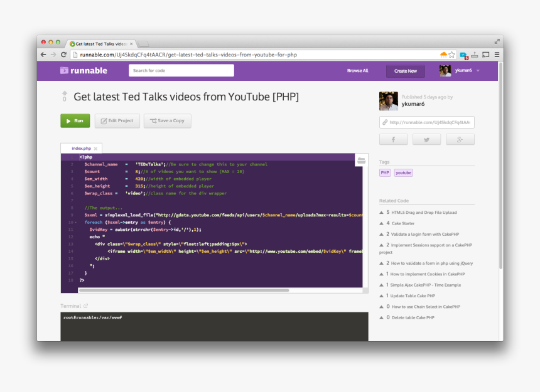Upvote Delete table Cake PHP
This screenshot has height=392, width=540.
[381, 318]
